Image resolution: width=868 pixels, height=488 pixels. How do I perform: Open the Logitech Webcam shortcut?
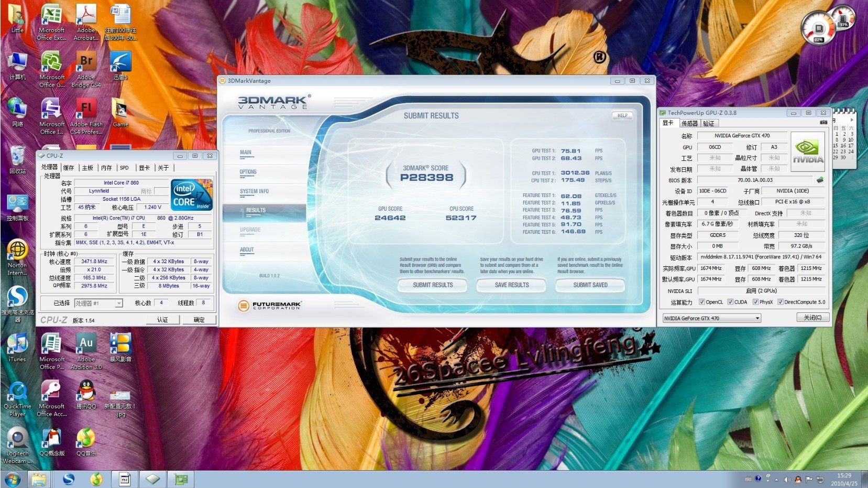[x=17, y=446]
